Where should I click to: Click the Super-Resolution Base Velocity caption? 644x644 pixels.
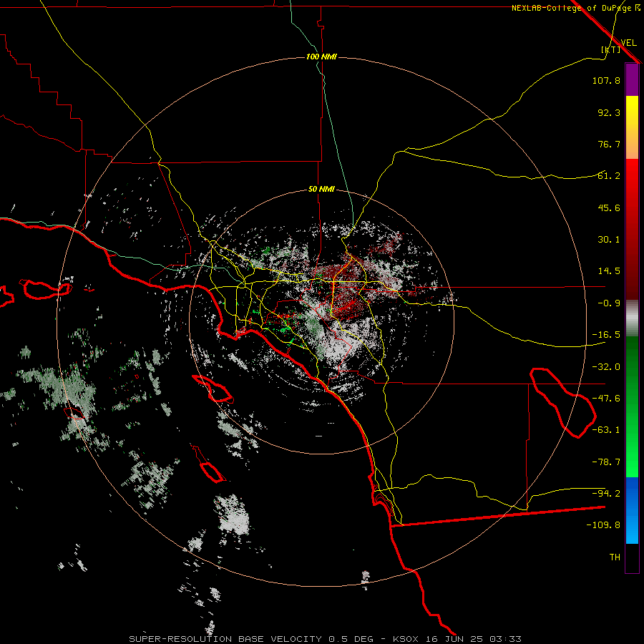click(x=326, y=639)
